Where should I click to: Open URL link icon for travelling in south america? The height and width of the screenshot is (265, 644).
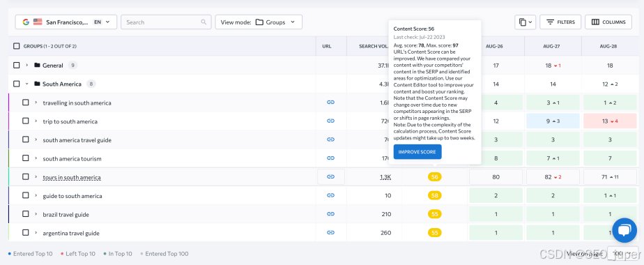[x=330, y=103]
